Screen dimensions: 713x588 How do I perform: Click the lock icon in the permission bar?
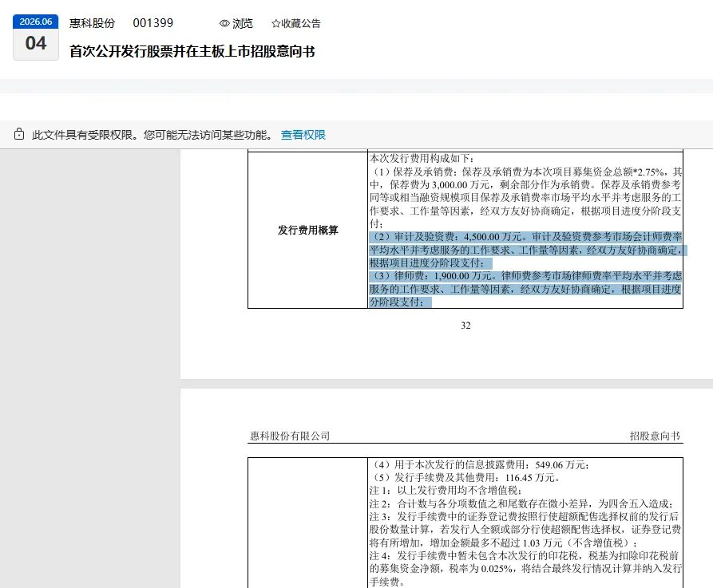tap(19, 134)
